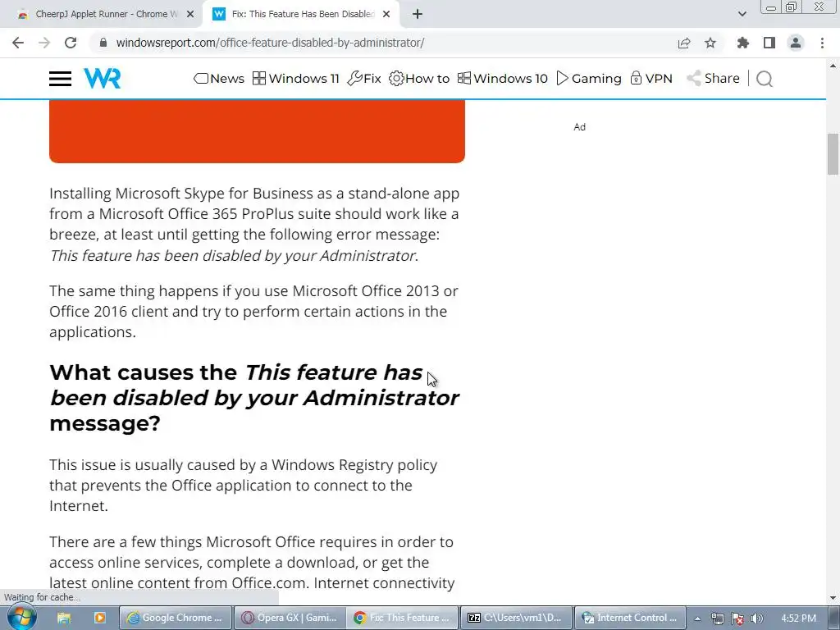Open the Action Center flag icon
This screenshot has height=630, width=840.
pyautogui.click(x=737, y=619)
